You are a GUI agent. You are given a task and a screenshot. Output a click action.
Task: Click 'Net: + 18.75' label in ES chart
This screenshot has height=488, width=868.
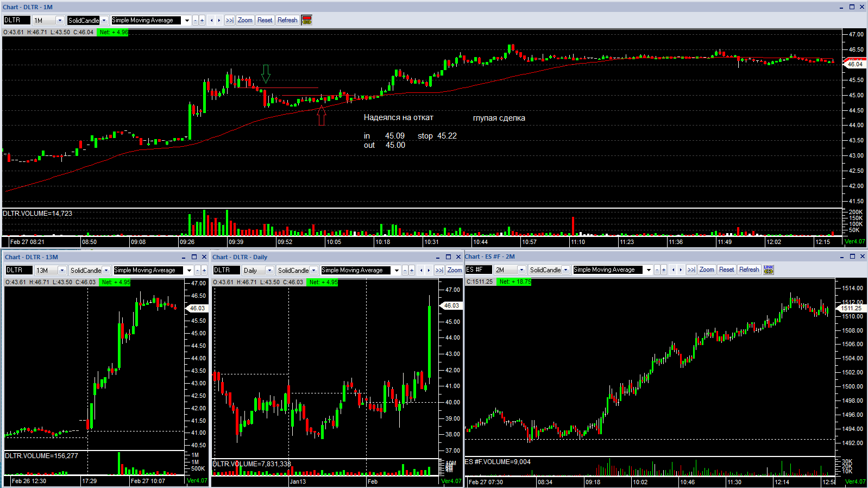tap(514, 281)
